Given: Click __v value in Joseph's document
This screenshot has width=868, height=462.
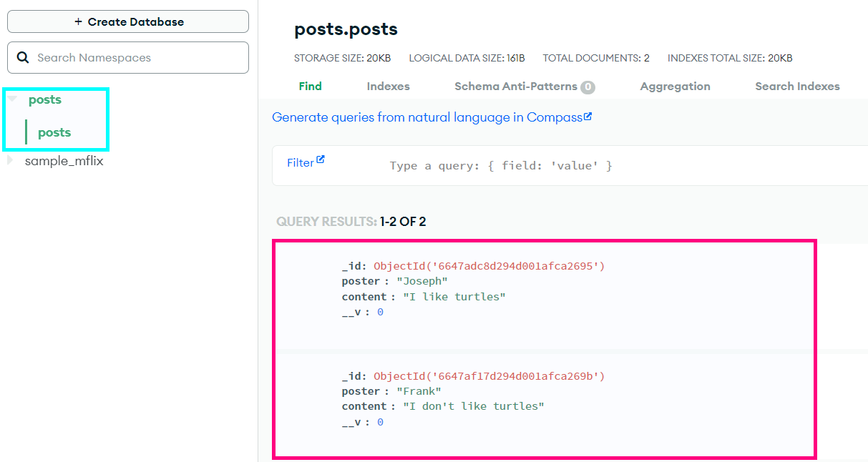Looking at the screenshot, I should click(x=380, y=313).
